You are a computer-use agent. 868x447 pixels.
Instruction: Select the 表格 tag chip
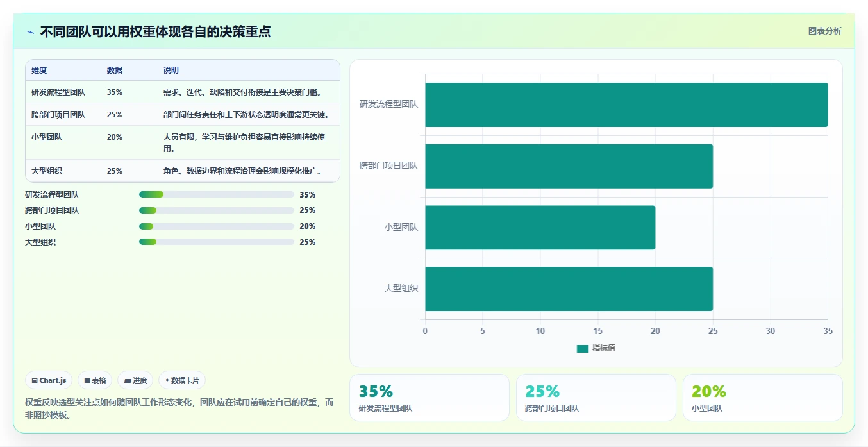tap(95, 380)
